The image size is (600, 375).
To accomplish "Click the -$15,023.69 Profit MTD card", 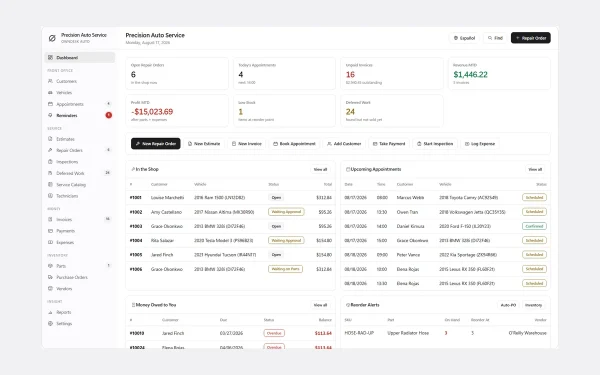I will pos(177,111).
